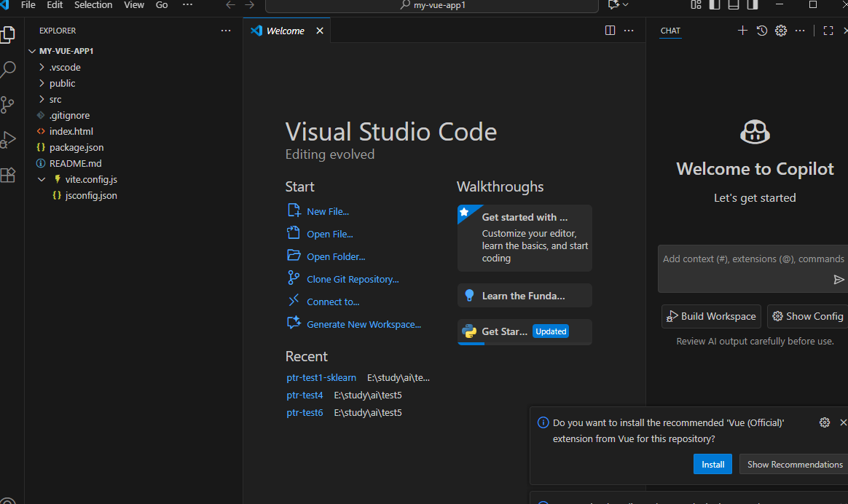Open README.md file
Viewport: 848px width, 504px height.
tap(75, 163)
